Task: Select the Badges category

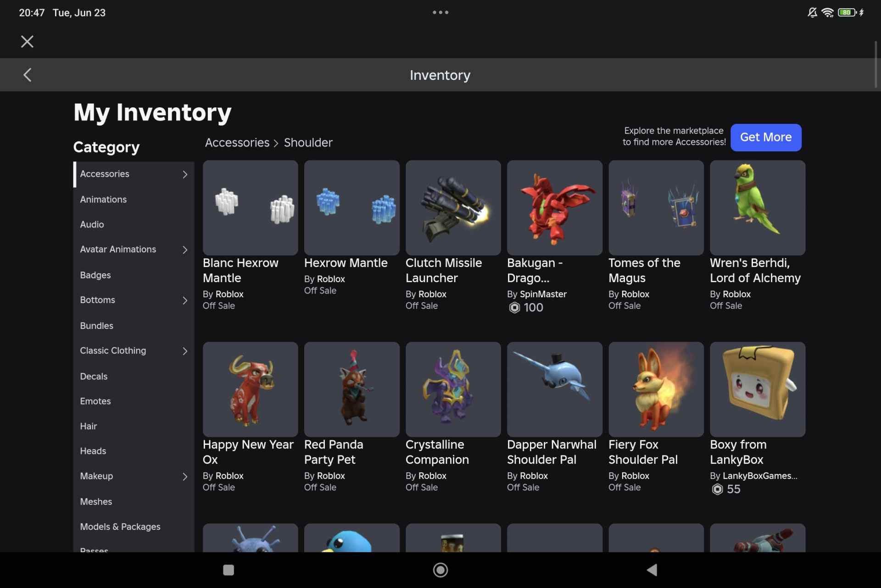Action: click(x=134, y=275)
